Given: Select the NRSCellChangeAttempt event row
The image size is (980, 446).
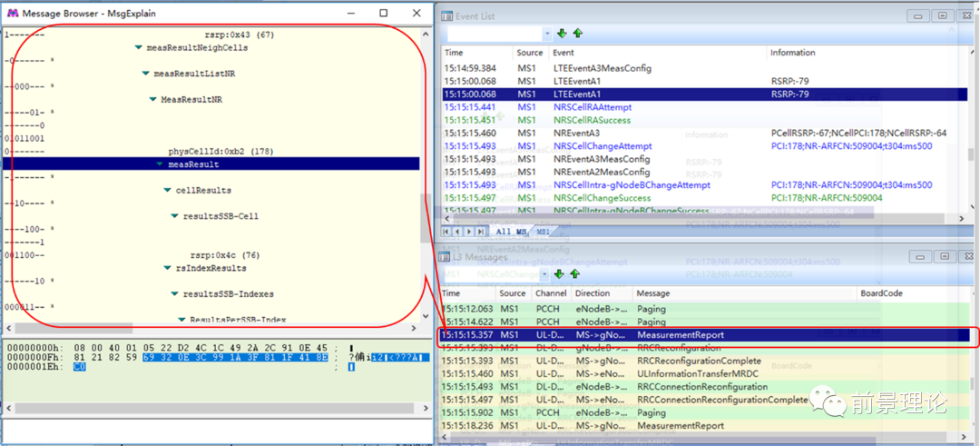Looking at the screenshot, I should (x=705, y=145).
